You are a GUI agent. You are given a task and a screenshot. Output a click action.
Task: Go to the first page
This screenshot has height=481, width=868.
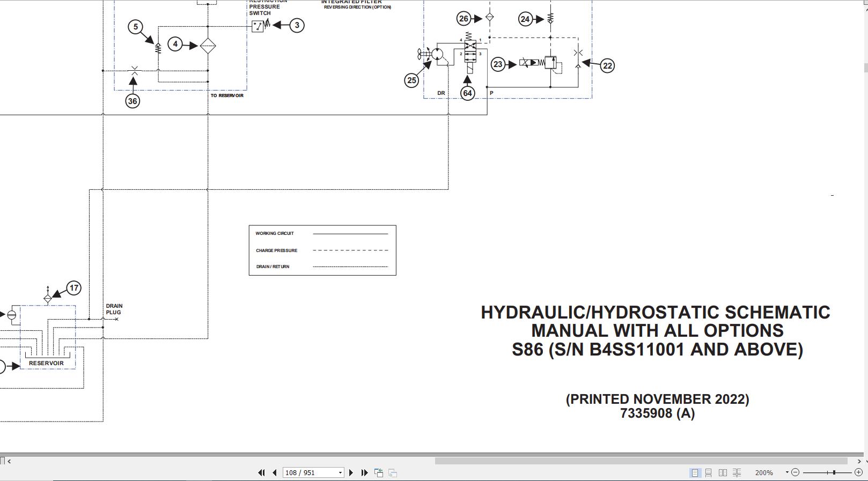261,472
